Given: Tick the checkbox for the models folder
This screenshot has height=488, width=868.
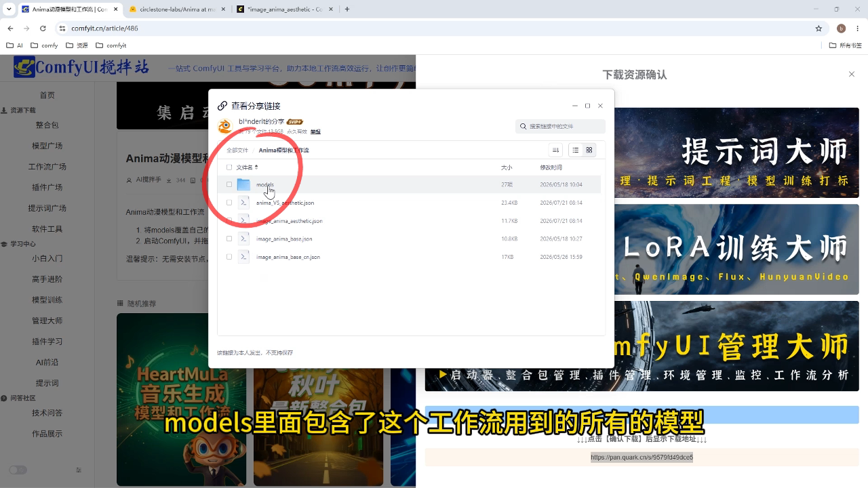Looking at the screenshot, I should tap(229, 184).
